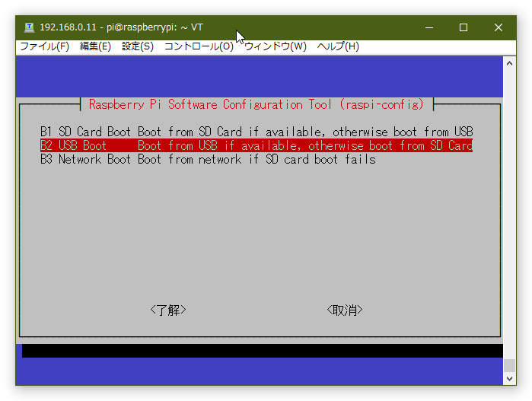Click the Tera Term icon in title bar
The height and width of the screenshot is (401, 532).
pos(29,27)
